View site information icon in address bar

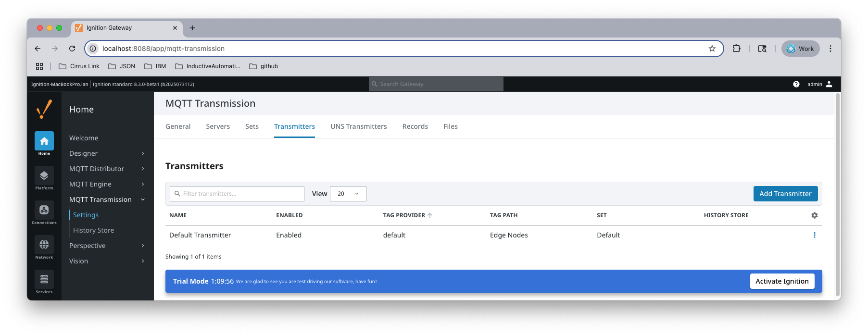pyautogui.click(x=93, y=49)
